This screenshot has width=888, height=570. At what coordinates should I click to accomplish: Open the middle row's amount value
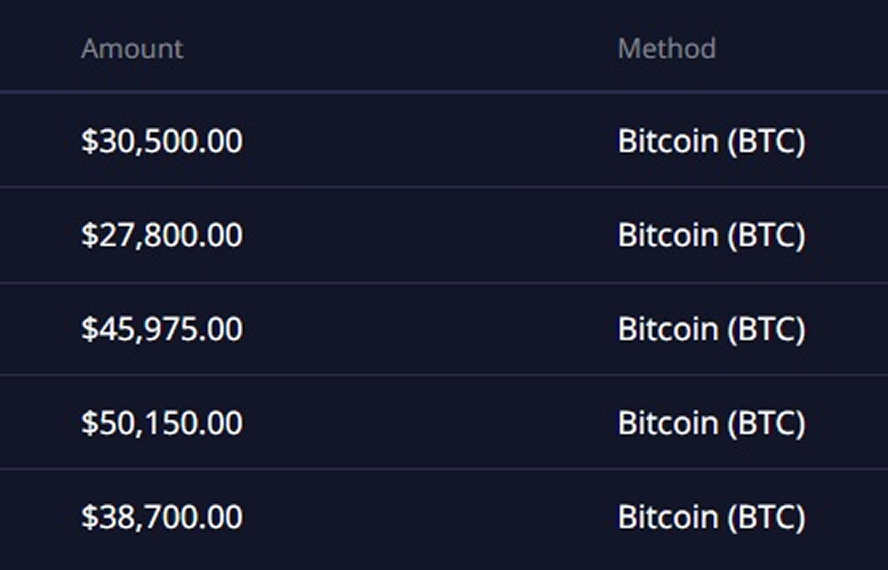pos(161,329)
